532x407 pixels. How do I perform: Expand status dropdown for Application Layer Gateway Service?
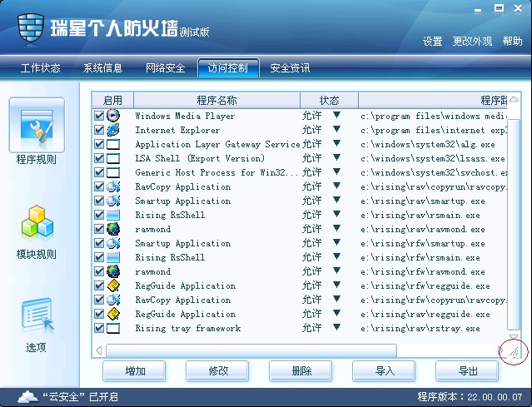click(x=336, y=143)
